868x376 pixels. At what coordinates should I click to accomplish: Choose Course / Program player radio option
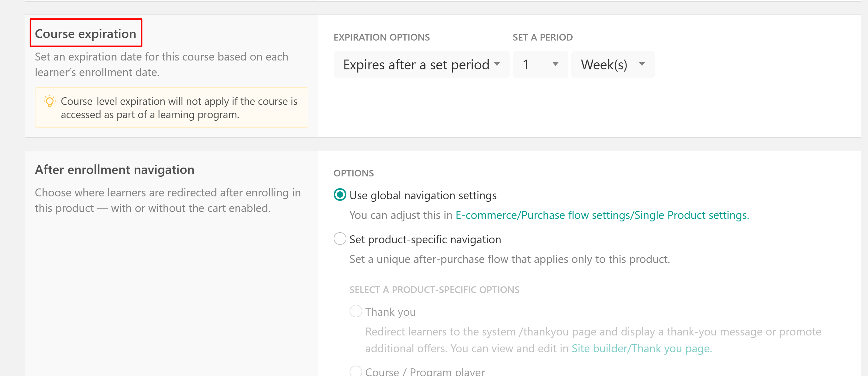[356, 371]
